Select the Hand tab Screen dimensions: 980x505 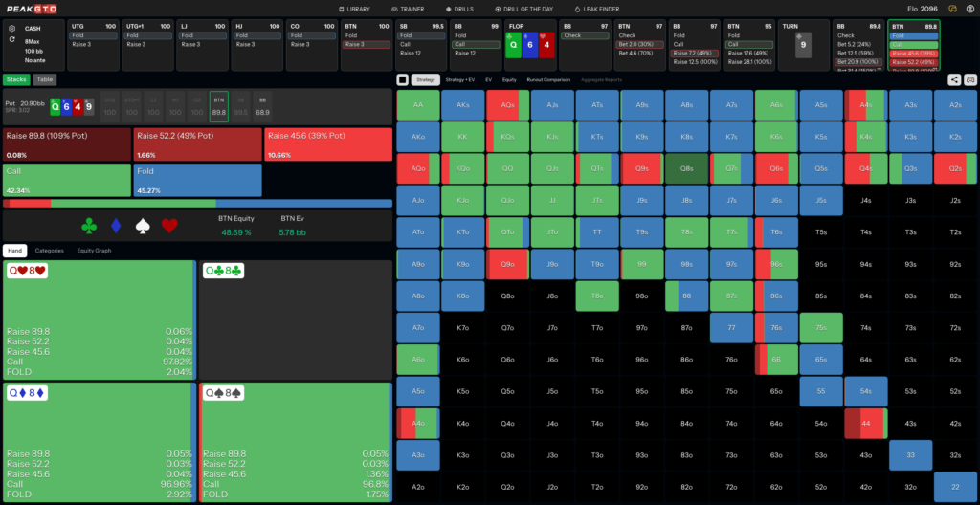pyautogui.click(x=14, y=251)
